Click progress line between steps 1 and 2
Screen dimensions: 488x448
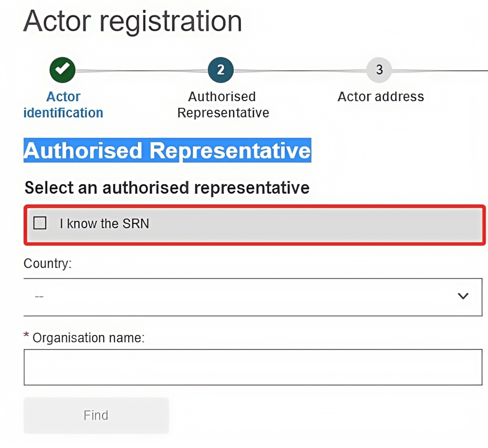(141, 70)
